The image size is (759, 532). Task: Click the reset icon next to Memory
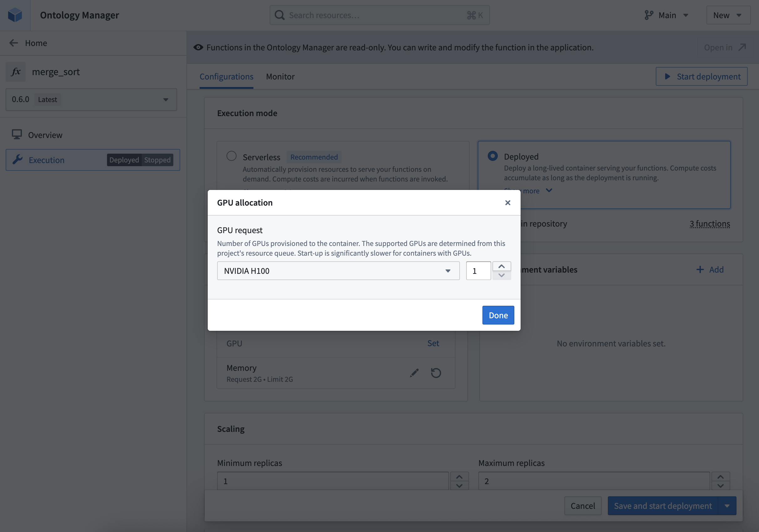(x=436, y=373)
